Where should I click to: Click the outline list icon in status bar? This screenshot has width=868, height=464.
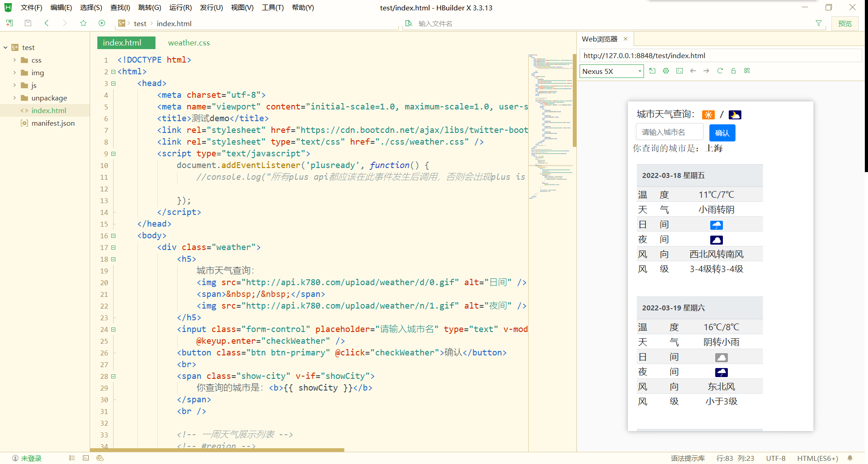coord(72,458)
